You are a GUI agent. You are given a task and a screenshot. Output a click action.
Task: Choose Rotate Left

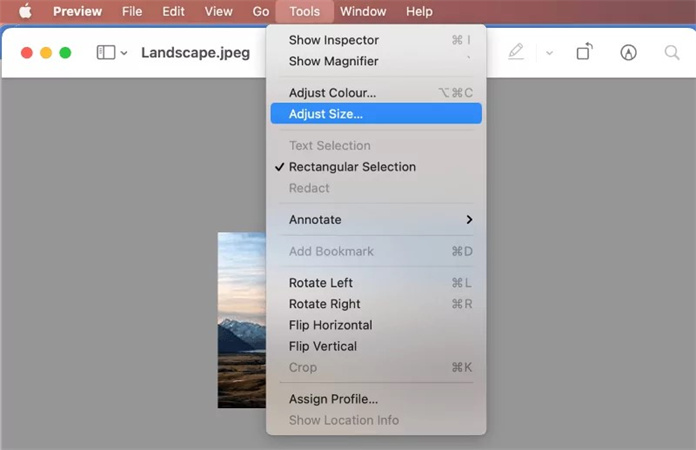pyautogui.click(x=376, y=283)
